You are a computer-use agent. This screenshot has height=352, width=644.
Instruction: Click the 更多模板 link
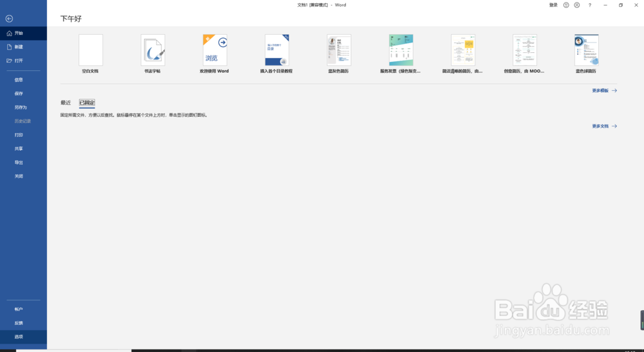click(604, 90)
